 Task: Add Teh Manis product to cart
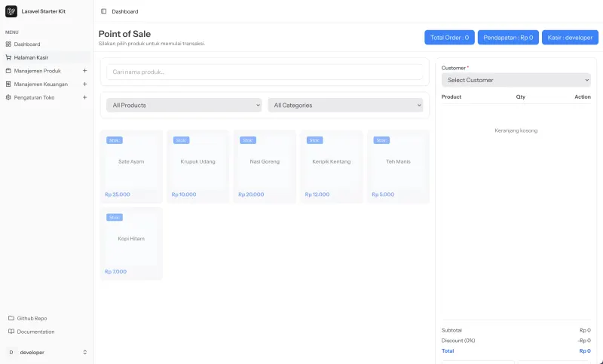pyautogui.click(x=398, y=167)
